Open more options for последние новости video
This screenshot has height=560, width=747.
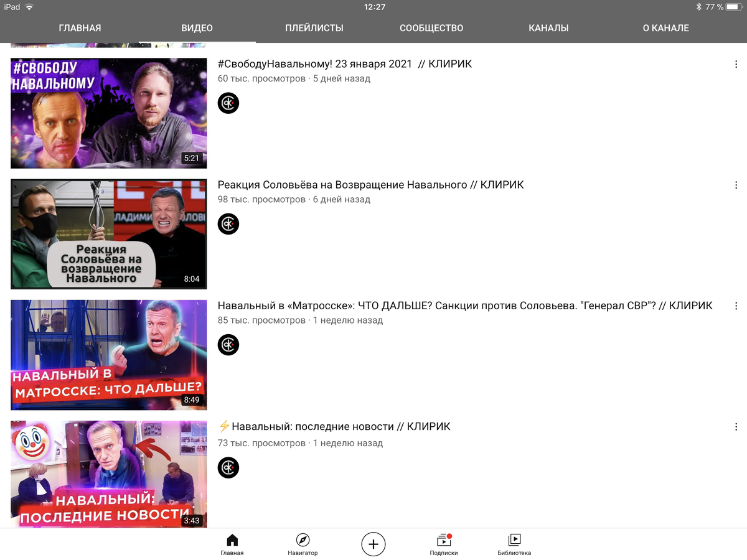click(736, 426)
